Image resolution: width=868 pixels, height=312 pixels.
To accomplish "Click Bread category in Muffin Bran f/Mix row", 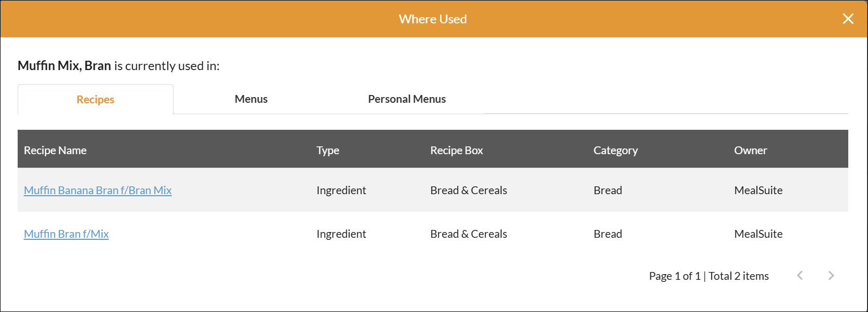I will [x=608, y=234].
